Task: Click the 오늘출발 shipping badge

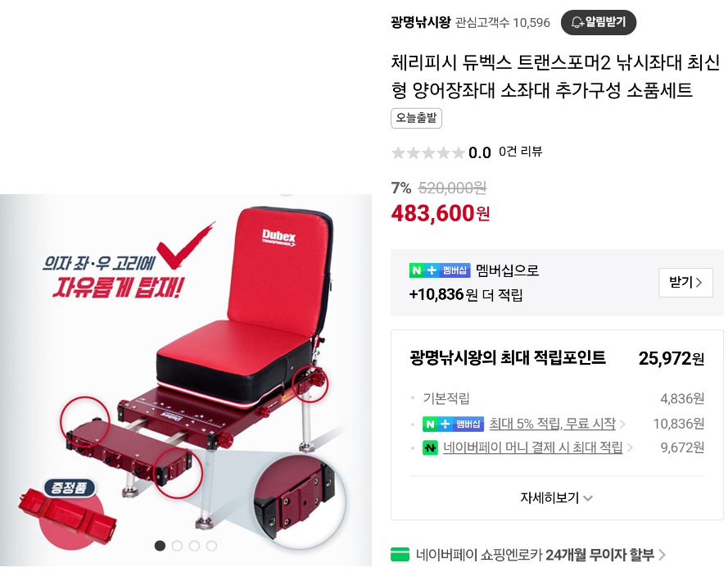Action: pyautogui.click(x=416, y=118)
